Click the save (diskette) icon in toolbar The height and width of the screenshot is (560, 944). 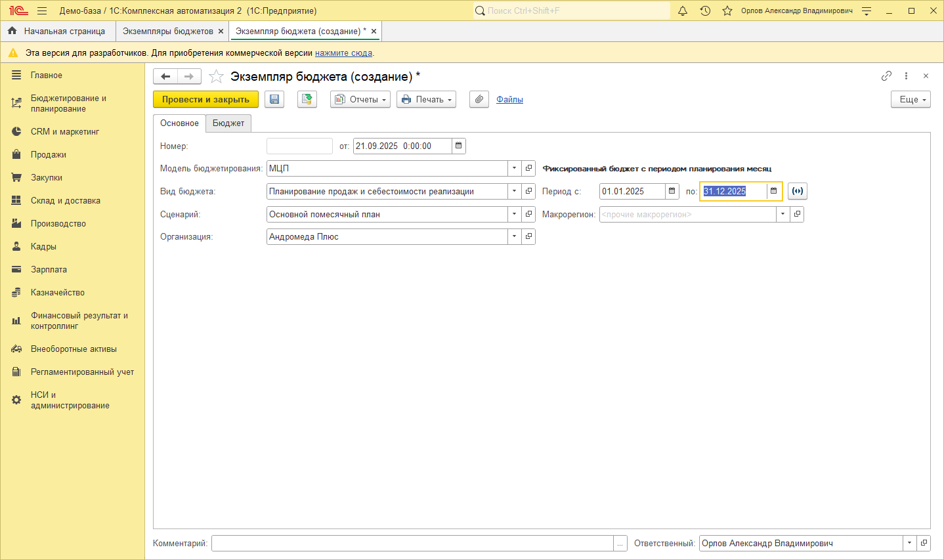(x=274, y=99)
